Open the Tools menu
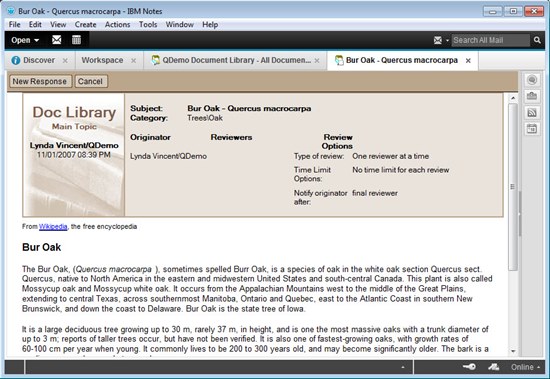The image size is (550, 379). coord(148,25)
